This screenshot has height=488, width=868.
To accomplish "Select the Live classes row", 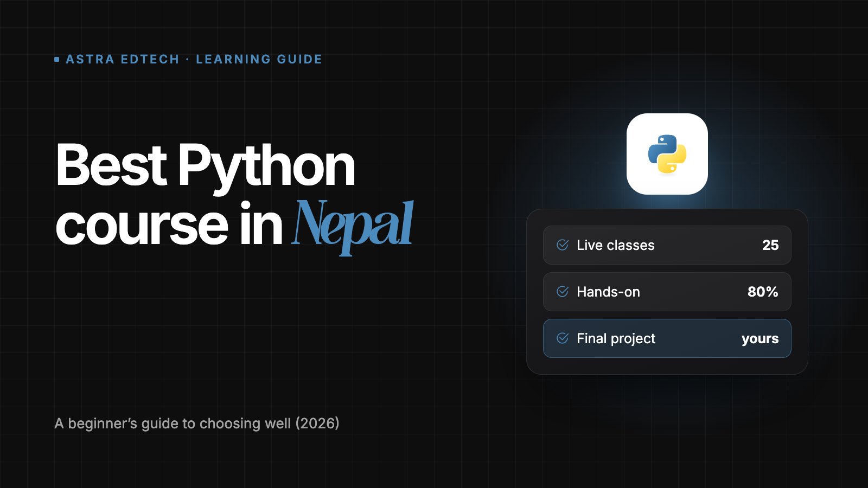I will click(x=667, y=245).
